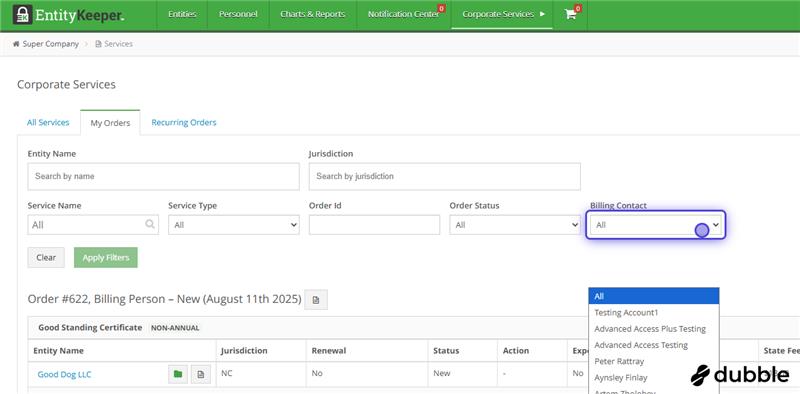This screenshot has width=800, height=394.
Task: Go to Super Company breadcrumb
Action: (x=51, y=44)
